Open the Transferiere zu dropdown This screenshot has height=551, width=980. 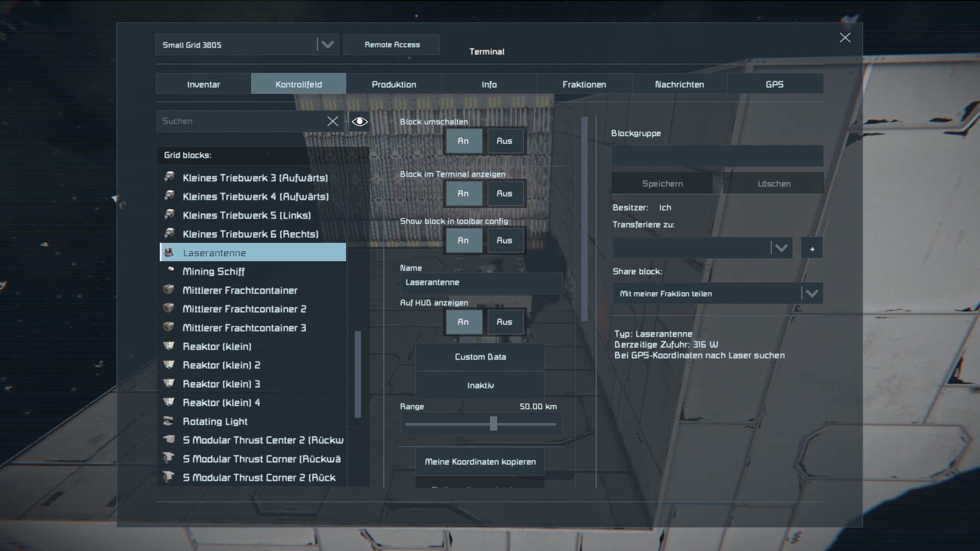tap(780, 248)
